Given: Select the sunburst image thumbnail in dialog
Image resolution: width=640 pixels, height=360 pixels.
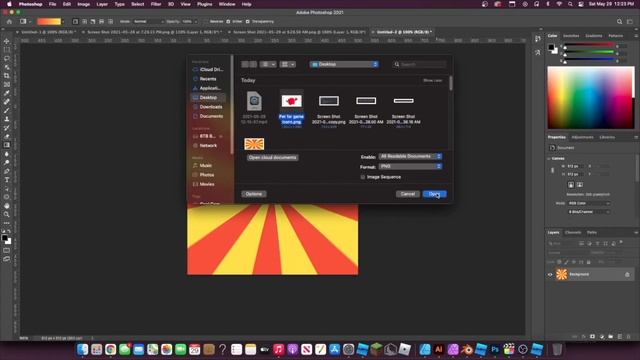Looking at the screenshot, I should [254, 144].
